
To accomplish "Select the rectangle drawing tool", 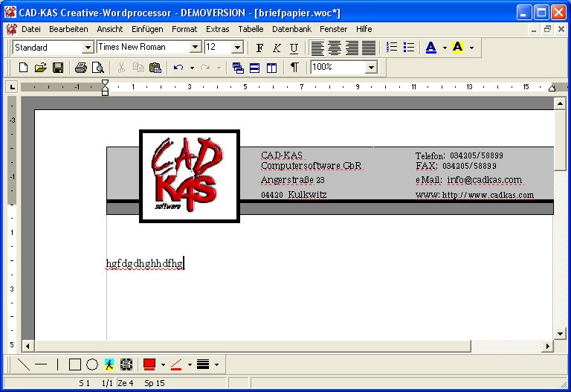I will click(x=74, y=364).
